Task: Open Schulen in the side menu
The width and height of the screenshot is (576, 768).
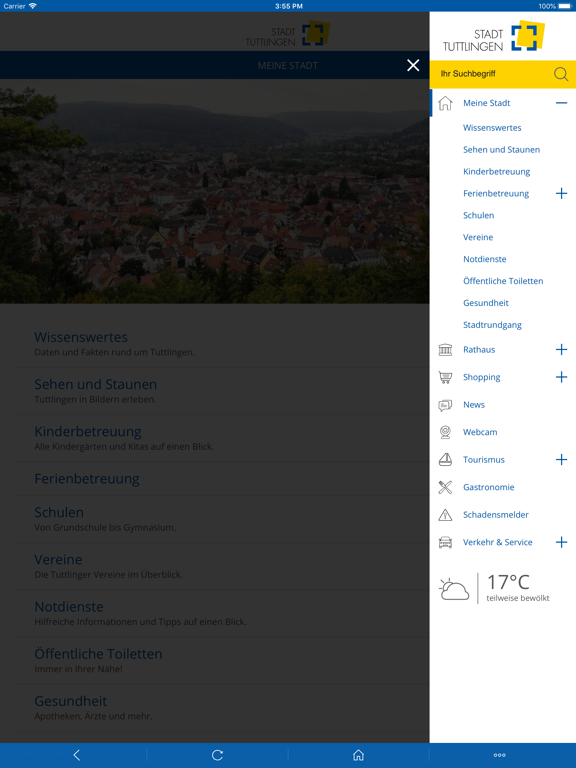Action: pos(478,216)
